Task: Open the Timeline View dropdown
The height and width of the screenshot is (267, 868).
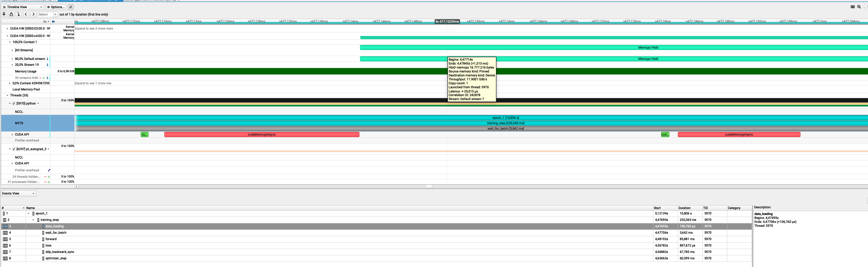Action: [x=22, y=7]
